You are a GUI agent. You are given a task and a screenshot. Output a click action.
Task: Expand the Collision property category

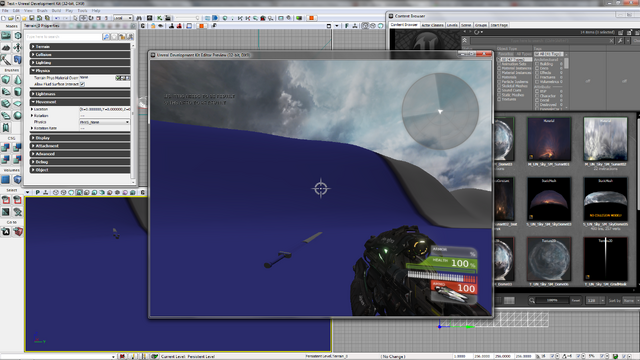click(x=80, y=55)
